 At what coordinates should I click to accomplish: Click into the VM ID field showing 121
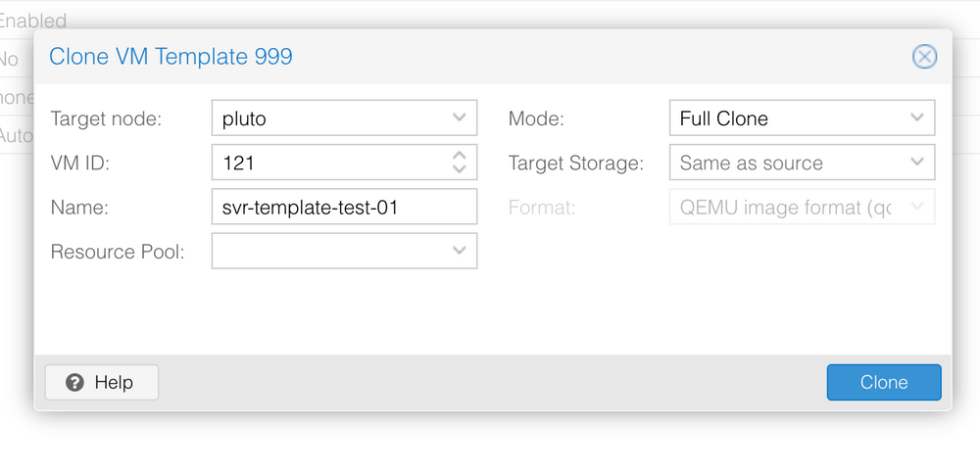(x=328, y=163)
